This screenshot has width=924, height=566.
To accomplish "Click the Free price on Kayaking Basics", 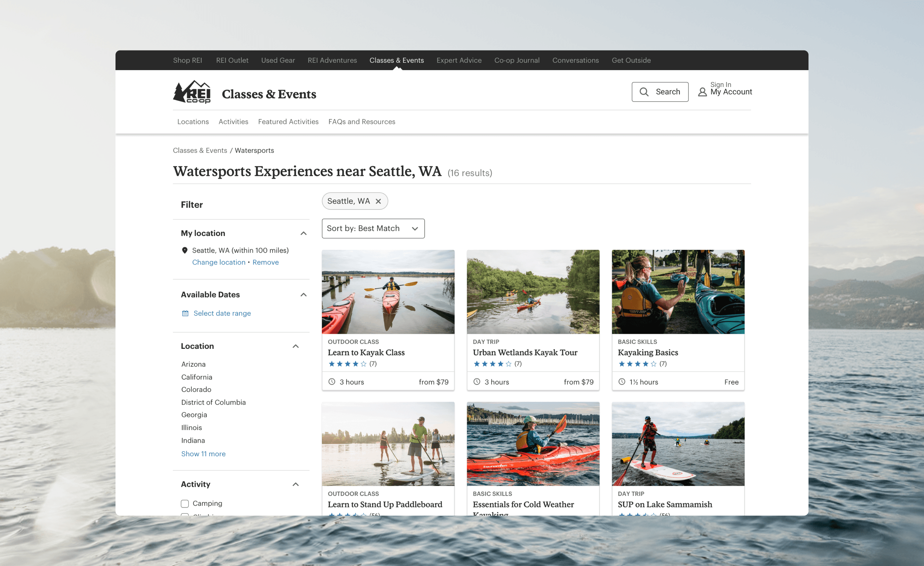I will [x=731, y=382].
